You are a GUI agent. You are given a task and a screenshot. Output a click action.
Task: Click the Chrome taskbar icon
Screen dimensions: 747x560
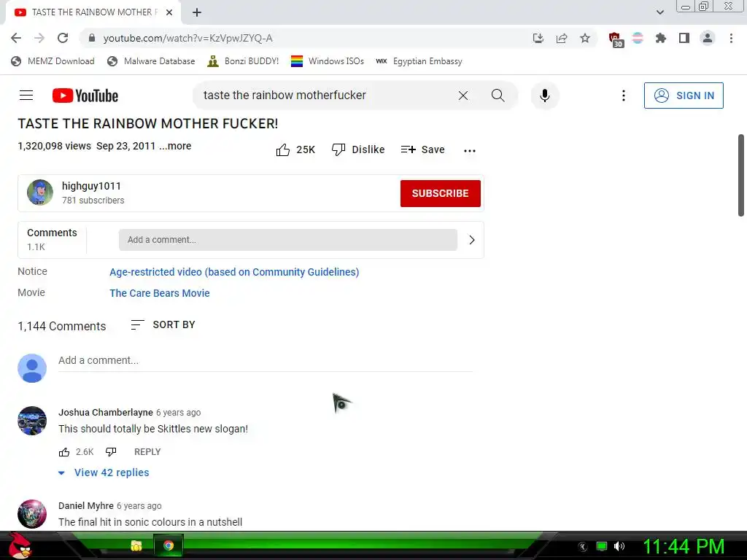(169, 545)
